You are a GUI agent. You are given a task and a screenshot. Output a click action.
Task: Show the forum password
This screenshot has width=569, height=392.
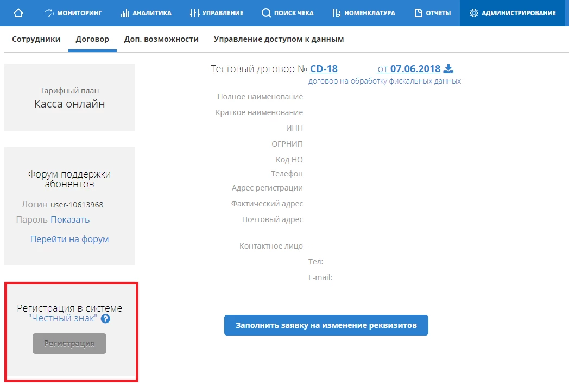70,219
